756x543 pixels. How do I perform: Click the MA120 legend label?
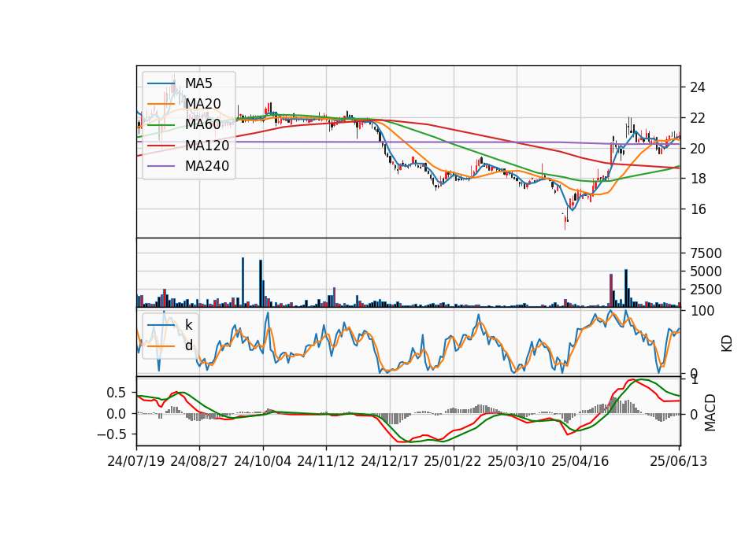pos(207,146)
